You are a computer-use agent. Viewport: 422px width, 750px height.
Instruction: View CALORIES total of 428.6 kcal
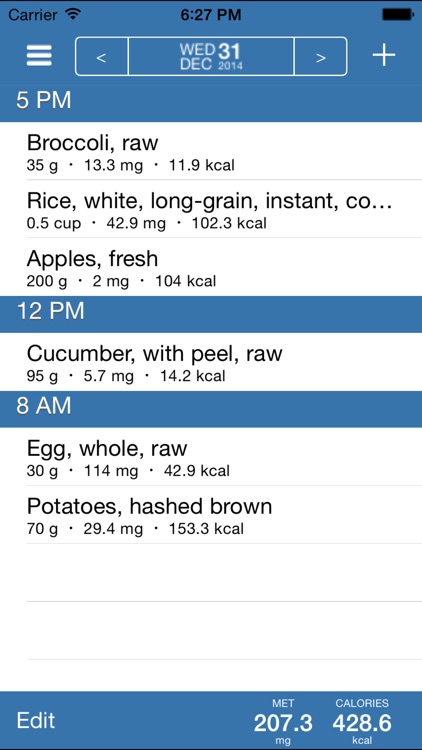point(362,721)
